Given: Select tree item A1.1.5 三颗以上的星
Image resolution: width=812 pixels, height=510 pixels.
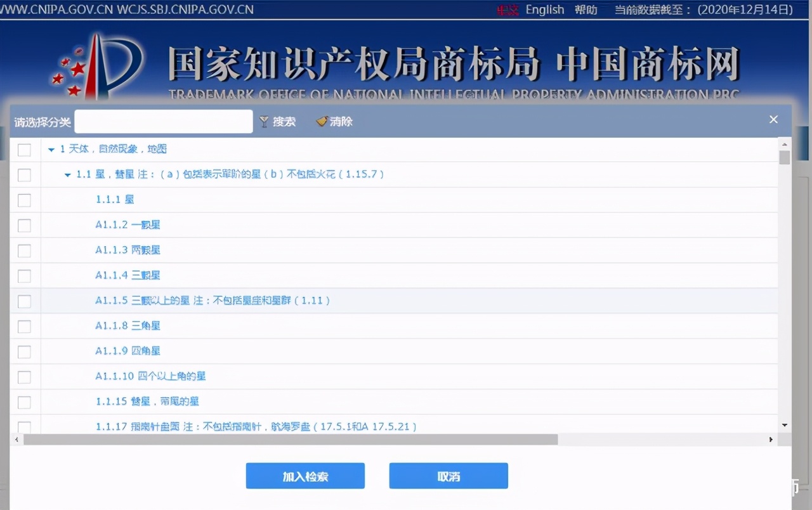Looking at the screenshot, I should click(x=213, y=300).
